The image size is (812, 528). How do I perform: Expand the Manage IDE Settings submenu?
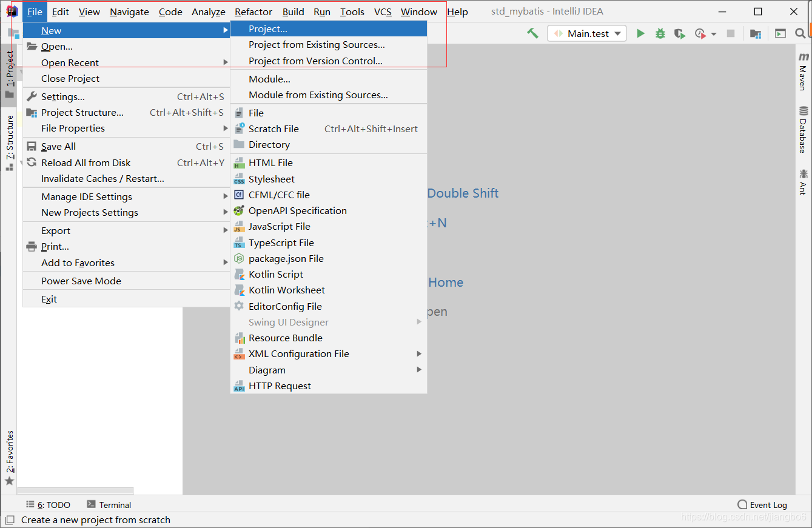point(126,196)
